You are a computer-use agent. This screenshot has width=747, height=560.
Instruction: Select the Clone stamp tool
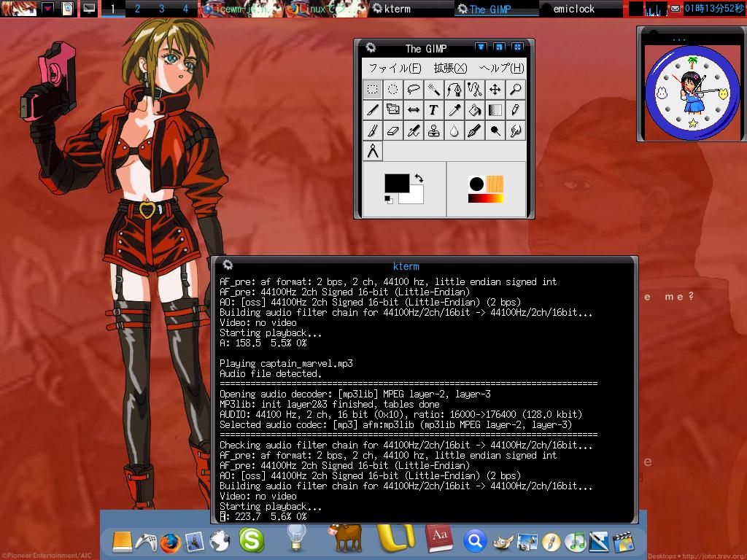[x=433, y=131]
